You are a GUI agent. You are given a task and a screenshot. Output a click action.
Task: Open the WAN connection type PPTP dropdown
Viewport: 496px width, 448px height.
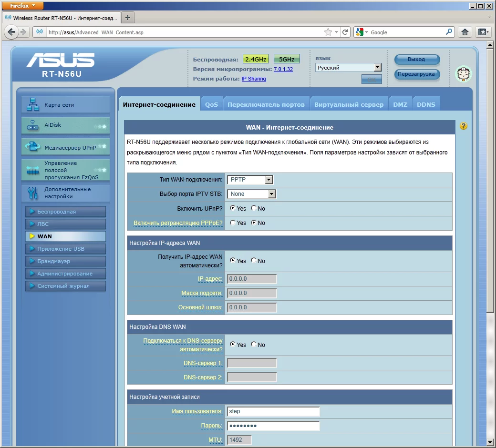pos(250,180)
